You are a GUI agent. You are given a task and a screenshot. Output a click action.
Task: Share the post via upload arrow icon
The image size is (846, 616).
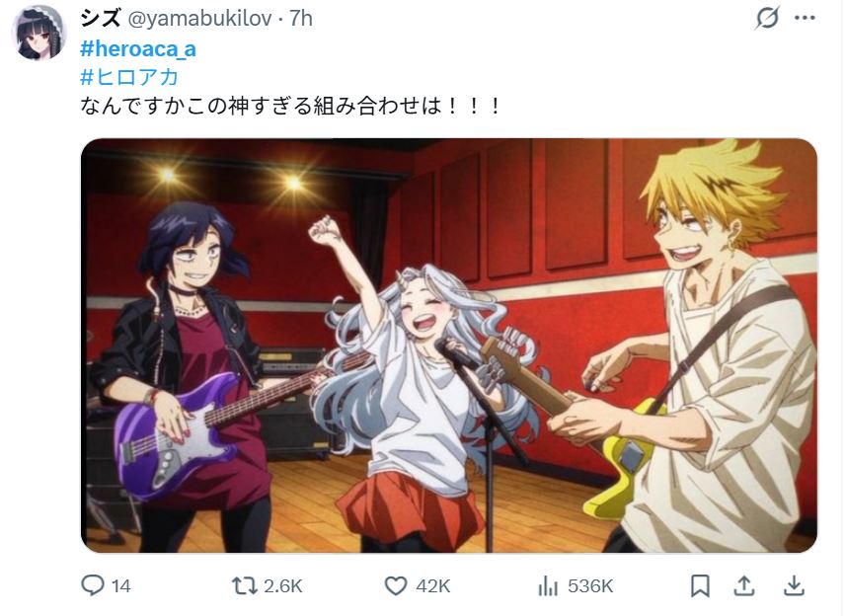(744, 585)
